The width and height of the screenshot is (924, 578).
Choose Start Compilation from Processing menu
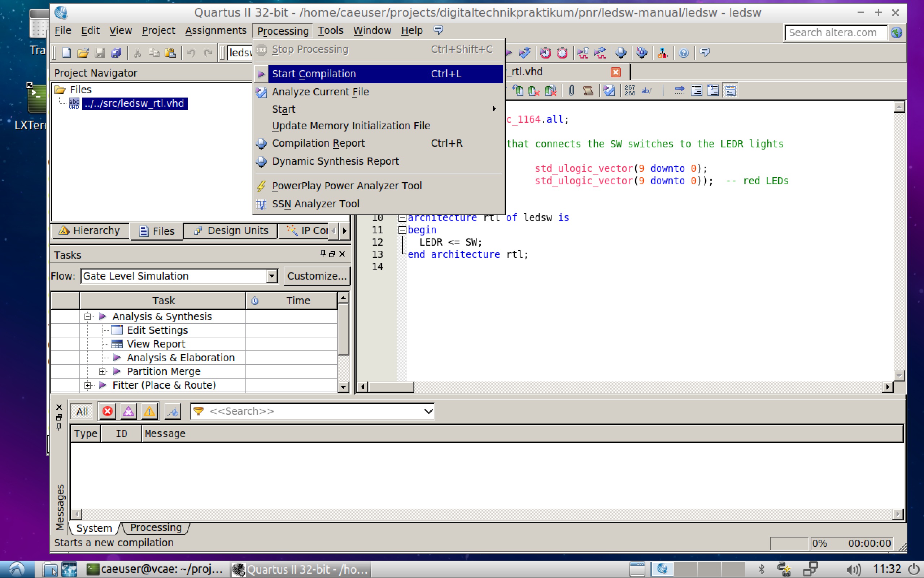tap(378, 74)
